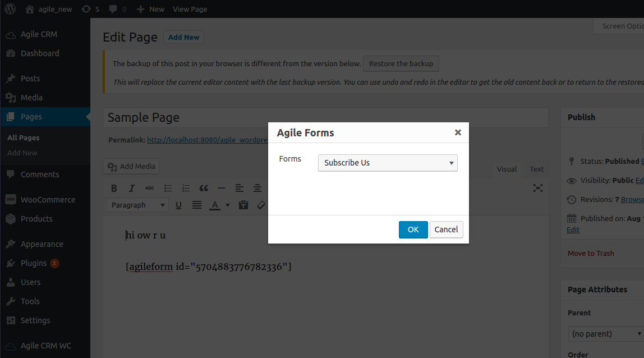The width and height of the screenshot is (644, 358).
Task: Apply Blockquote formatting
Action: 204,188
